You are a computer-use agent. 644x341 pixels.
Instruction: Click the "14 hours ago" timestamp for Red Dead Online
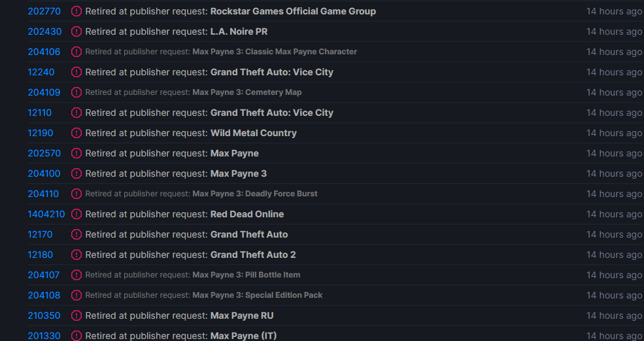click(x=614, y=214)
